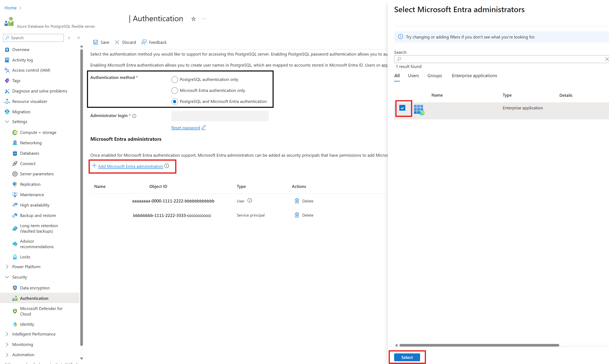
Task: Click the pencil icon beside Reset password
Action: tap(204, 128)
